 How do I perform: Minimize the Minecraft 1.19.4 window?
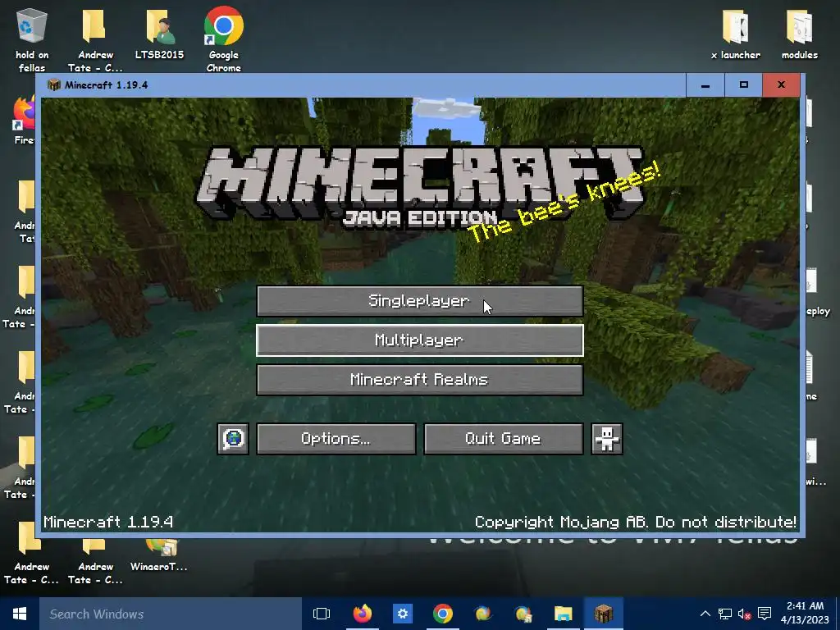tap(705, 85)
